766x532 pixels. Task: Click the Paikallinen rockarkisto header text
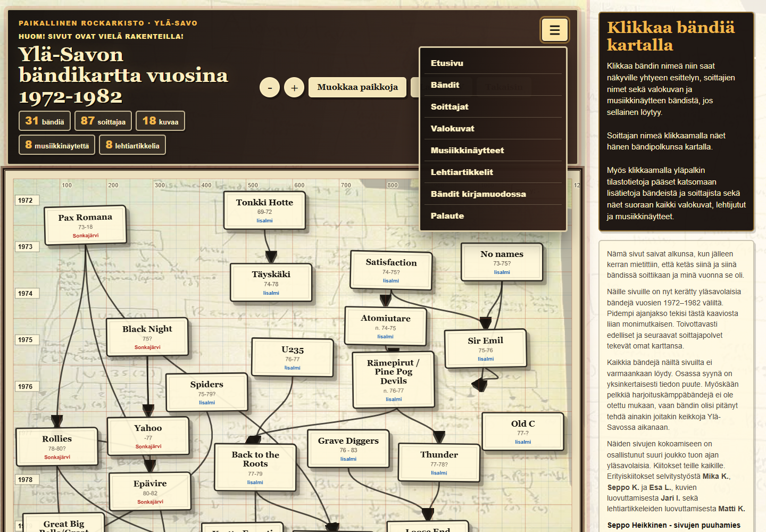click(x=108, y=23)
